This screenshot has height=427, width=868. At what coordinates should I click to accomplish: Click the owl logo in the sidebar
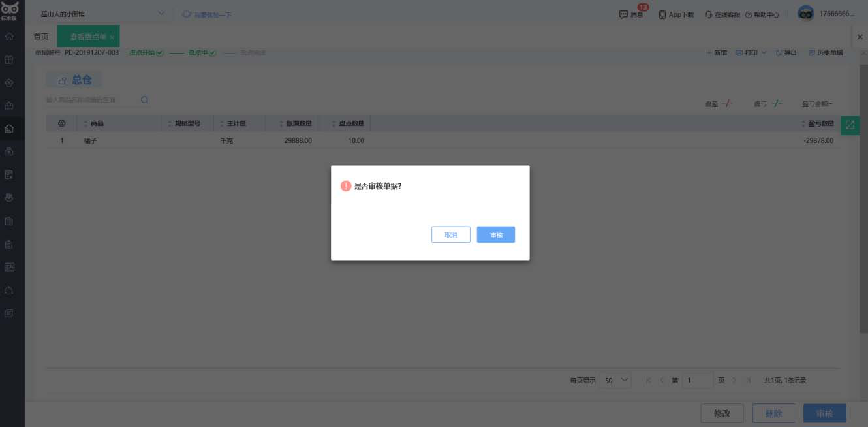click(x=9, y=10)
